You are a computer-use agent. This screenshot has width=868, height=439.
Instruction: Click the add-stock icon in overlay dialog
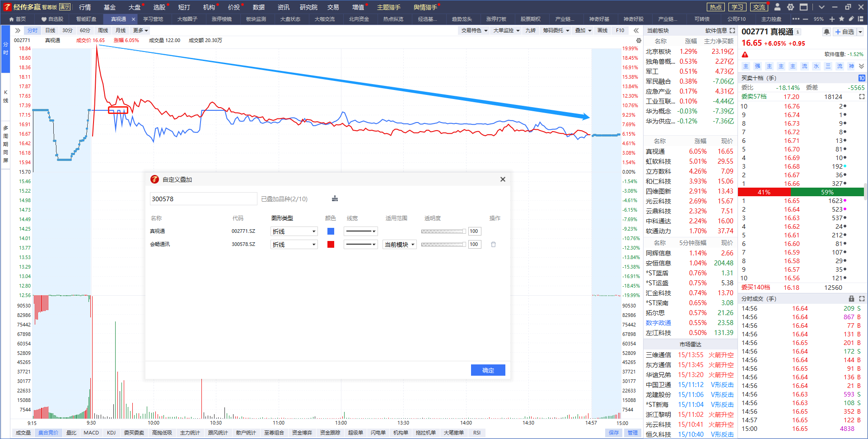point(335,198)
